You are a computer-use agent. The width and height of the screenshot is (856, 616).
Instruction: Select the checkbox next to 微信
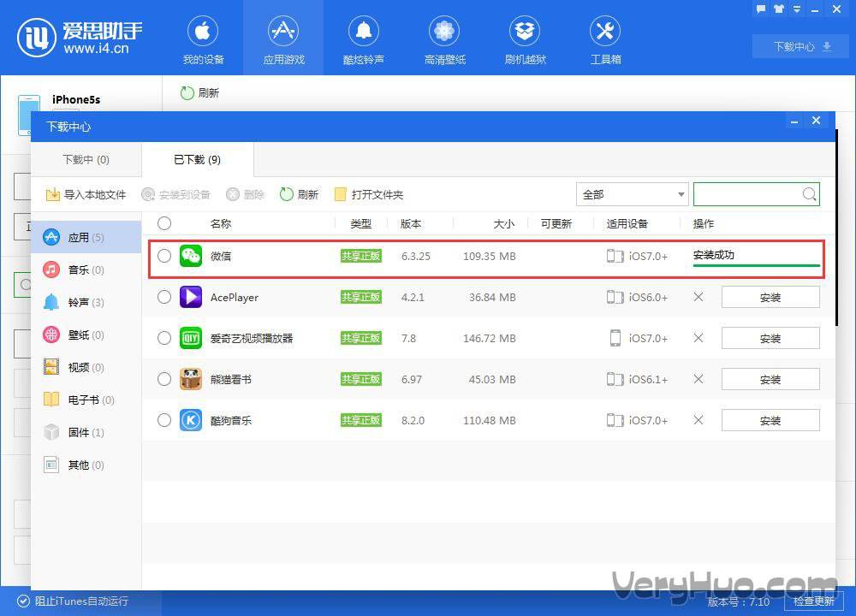pyautogui.click(x=163, y=256)
